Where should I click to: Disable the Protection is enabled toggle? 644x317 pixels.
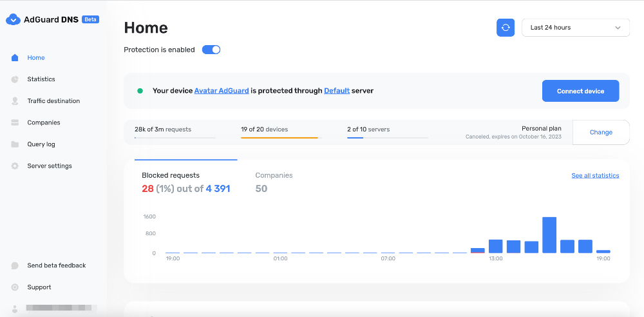click(x=211, y=50)
